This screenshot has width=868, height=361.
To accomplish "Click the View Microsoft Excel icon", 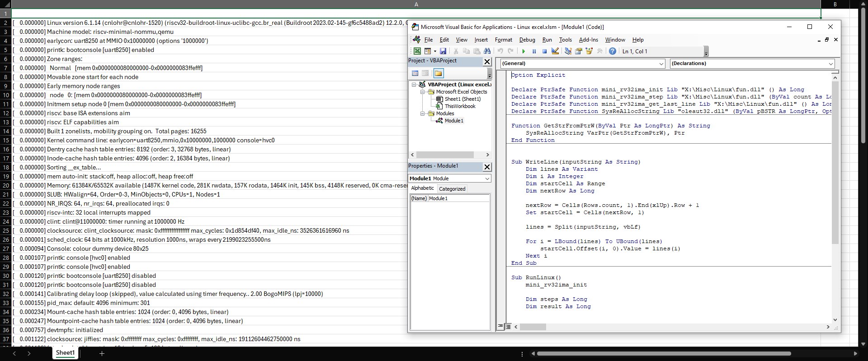I will pos(417,52).
